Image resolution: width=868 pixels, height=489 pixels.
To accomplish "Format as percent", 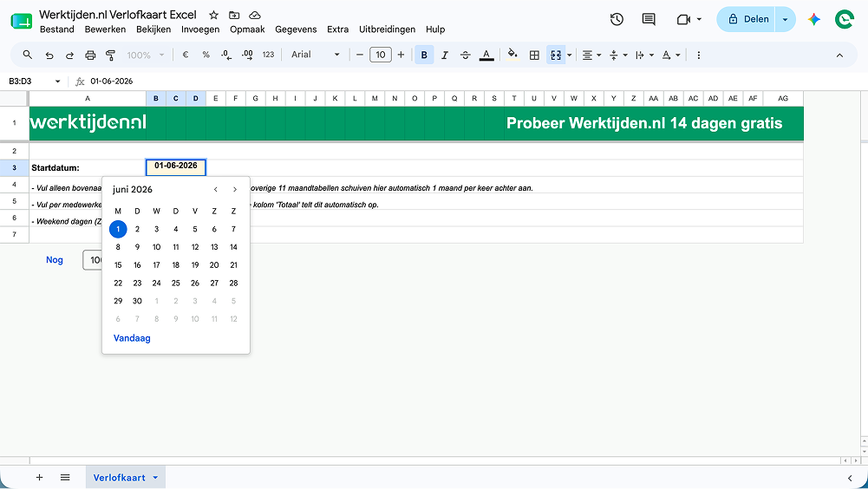I will pos(206,55).
